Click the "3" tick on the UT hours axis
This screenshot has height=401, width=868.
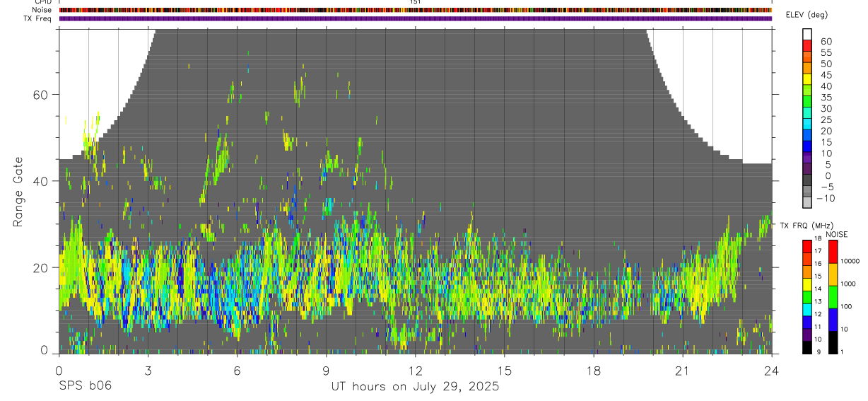coord(148,371)
